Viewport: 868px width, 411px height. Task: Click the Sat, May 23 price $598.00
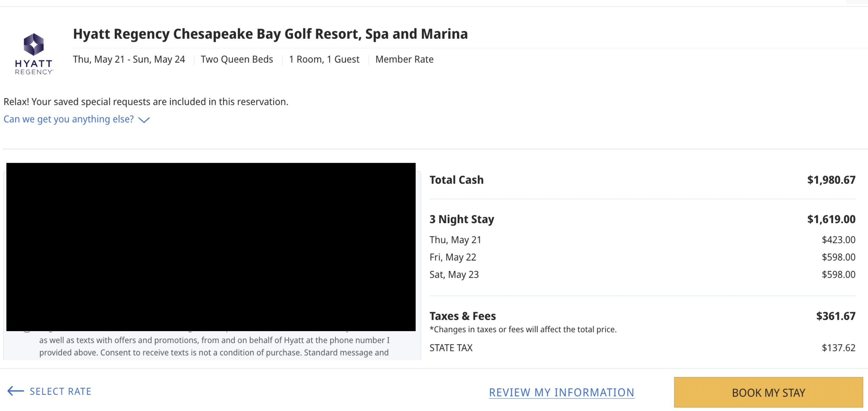point(838,275)
